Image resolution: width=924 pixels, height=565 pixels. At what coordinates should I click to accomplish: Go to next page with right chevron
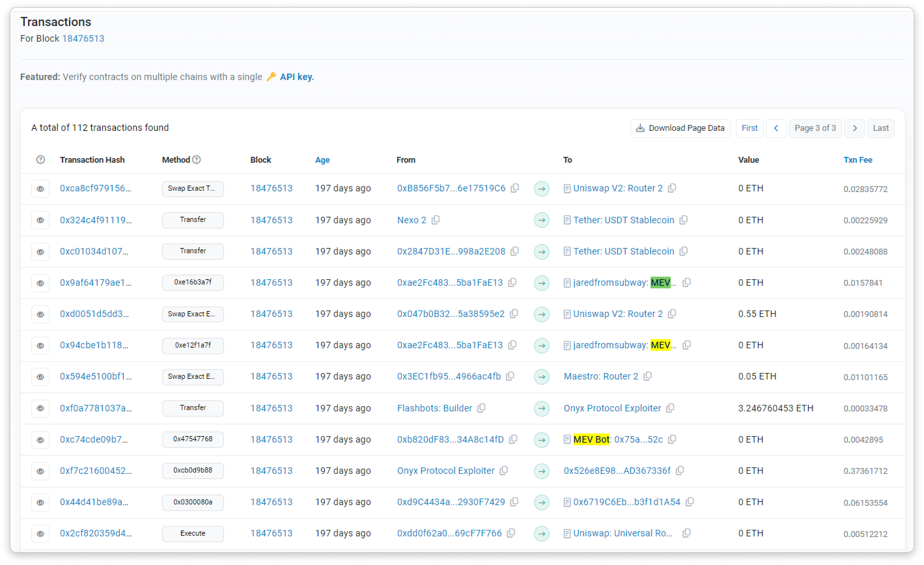854,128
